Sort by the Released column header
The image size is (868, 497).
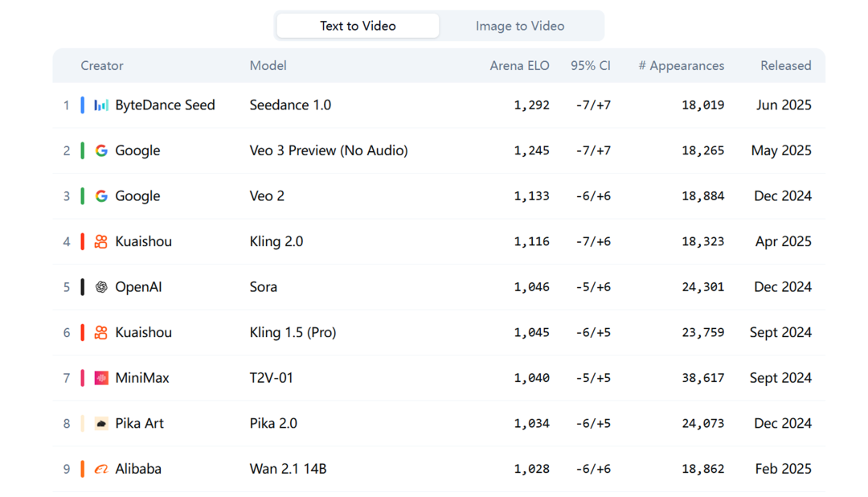[x=785, y=66]
